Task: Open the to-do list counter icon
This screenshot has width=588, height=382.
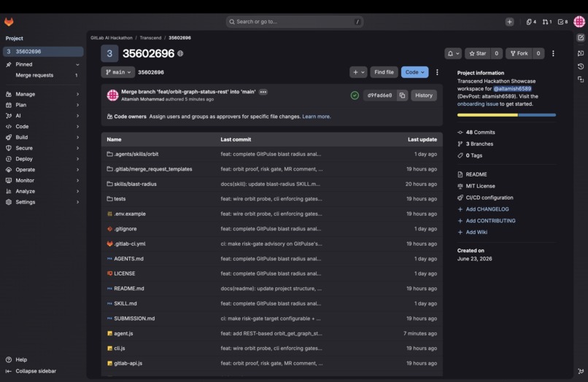Action: (x=562, y=22)
